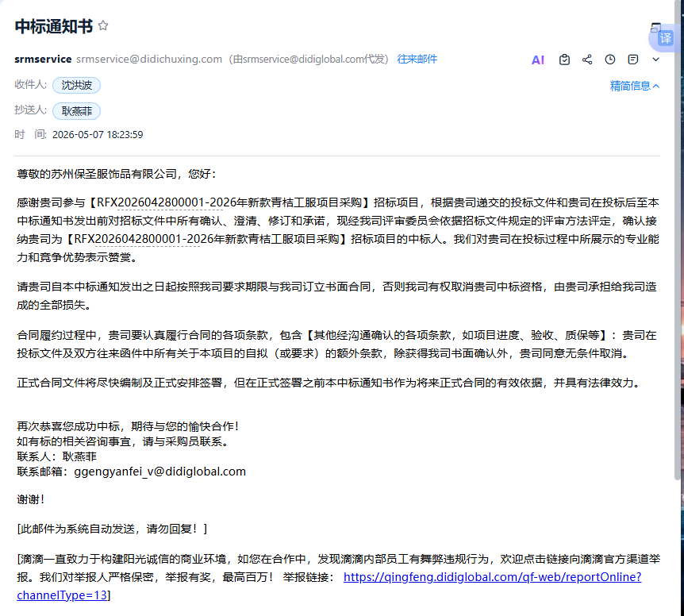Viewport: 684px width, 616px height.
Task: Click the clipboard task icon in toolbar
Action: [564, 60]
